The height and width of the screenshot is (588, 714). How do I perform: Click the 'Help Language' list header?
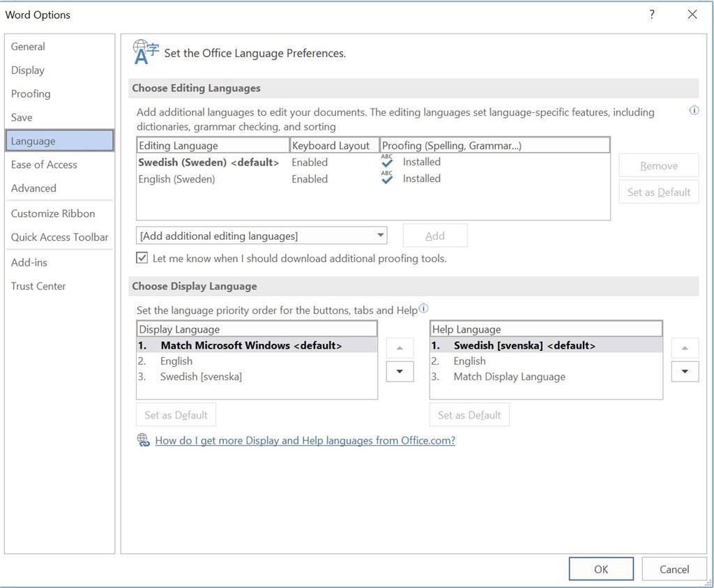tap(546, 329)
